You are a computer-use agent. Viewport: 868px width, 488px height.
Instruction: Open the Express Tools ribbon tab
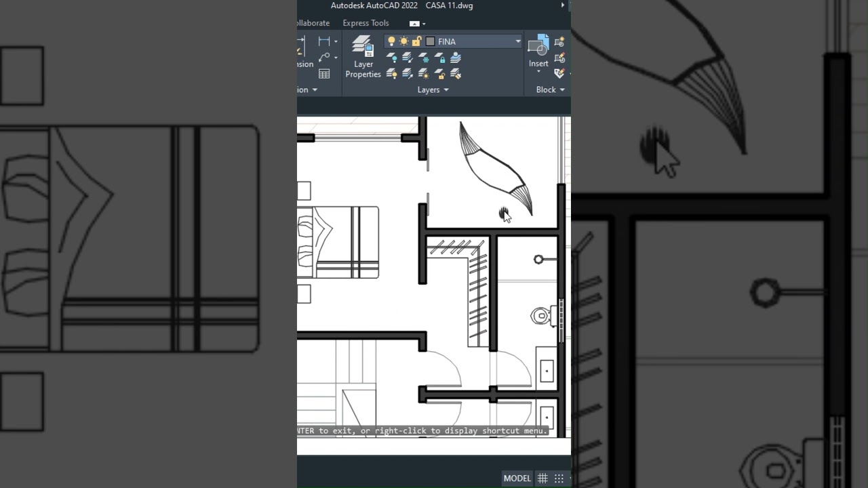point(366,23)
